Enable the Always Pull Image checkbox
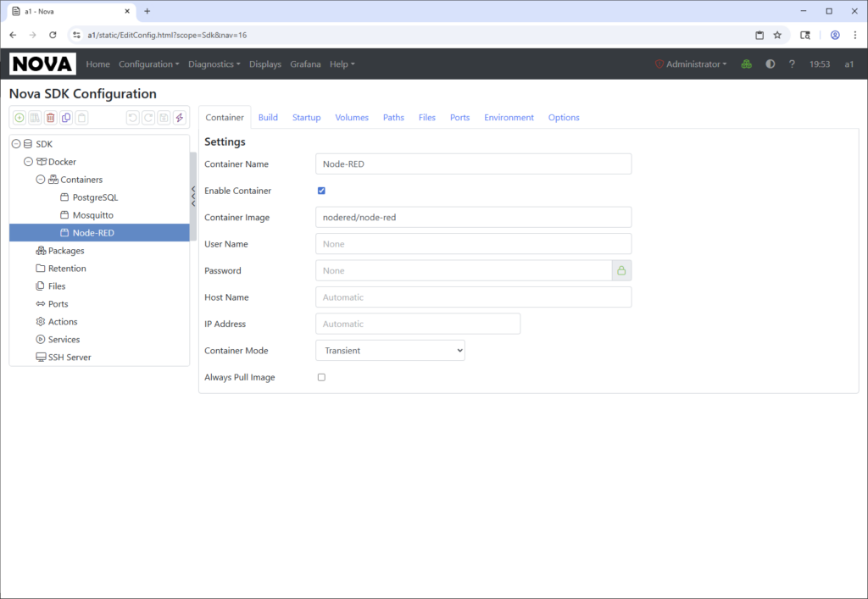This screenshot has height=599, width=868. 321,377
